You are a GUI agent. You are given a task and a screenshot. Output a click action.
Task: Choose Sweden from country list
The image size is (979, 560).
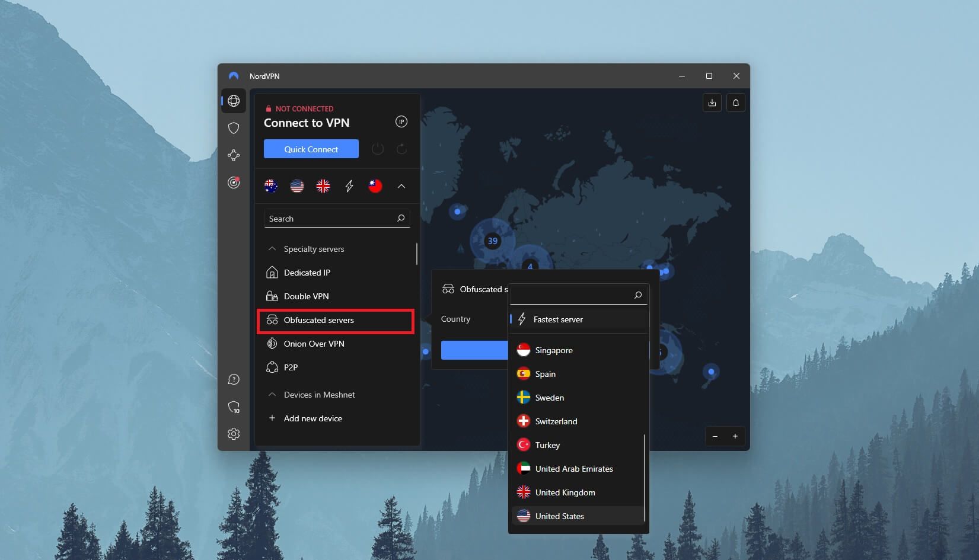pyautogui.click(x=578, y=398)
